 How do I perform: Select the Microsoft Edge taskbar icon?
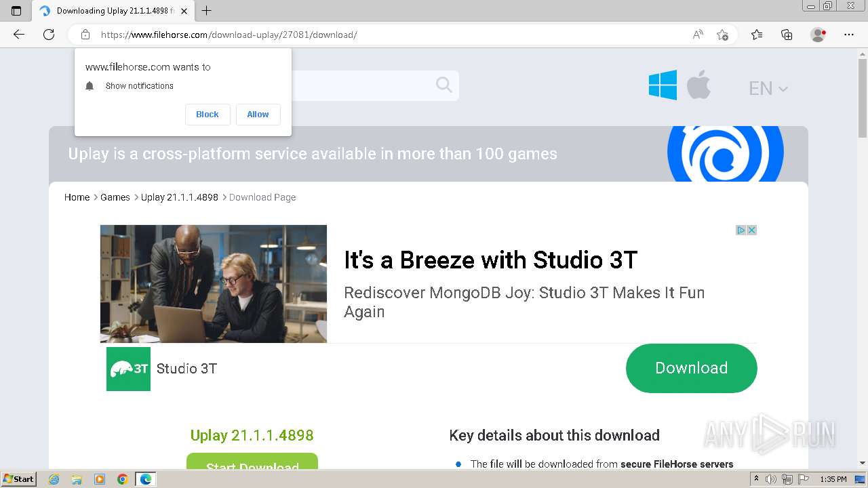pos(146,479)
